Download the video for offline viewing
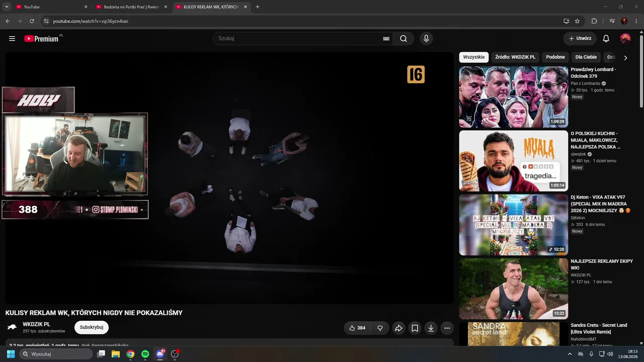Screen dimensions: 644x362 (431, 328)
